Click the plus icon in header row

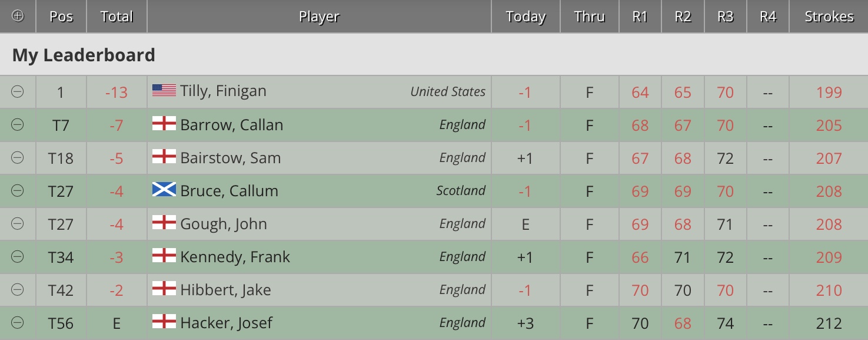coord(18,16)
